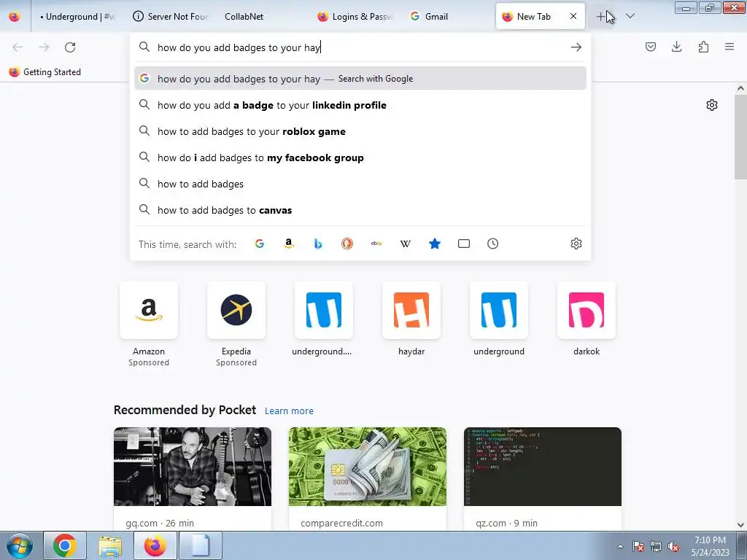Click the page scroll up arrow
747x560 pixels.
coord(740,88)
